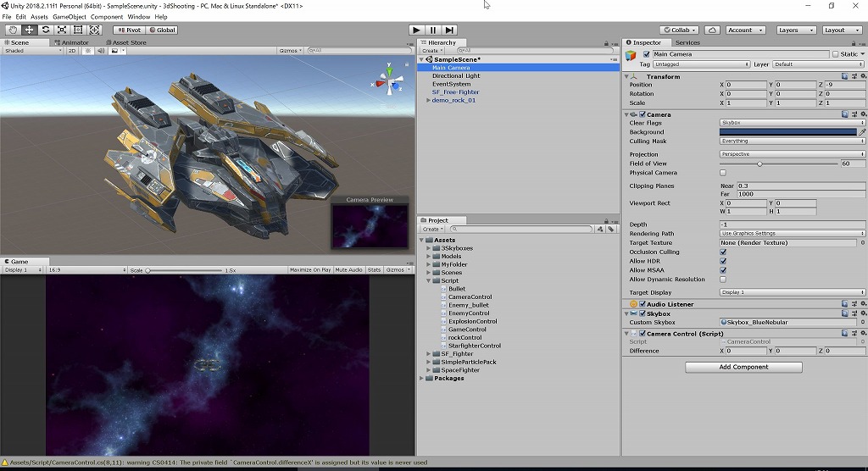Open the cloud services icon
The height and width of the screenshot is (471, 868).
[712, 30]
